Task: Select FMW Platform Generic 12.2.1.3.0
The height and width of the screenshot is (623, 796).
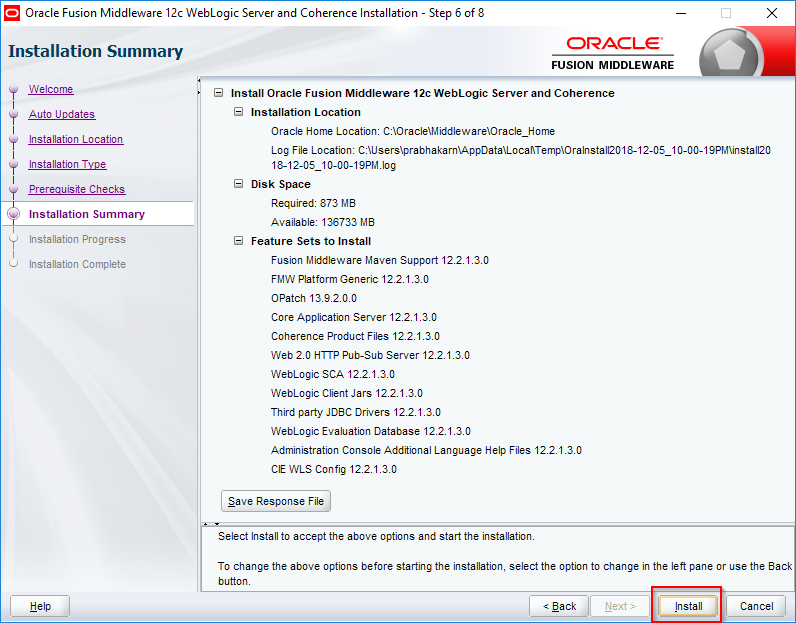Action: [x=350, y=279]
